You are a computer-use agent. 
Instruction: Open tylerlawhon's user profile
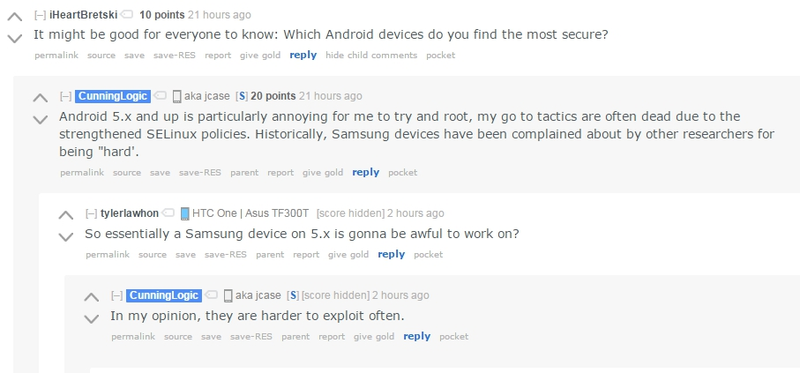point(130,213)
